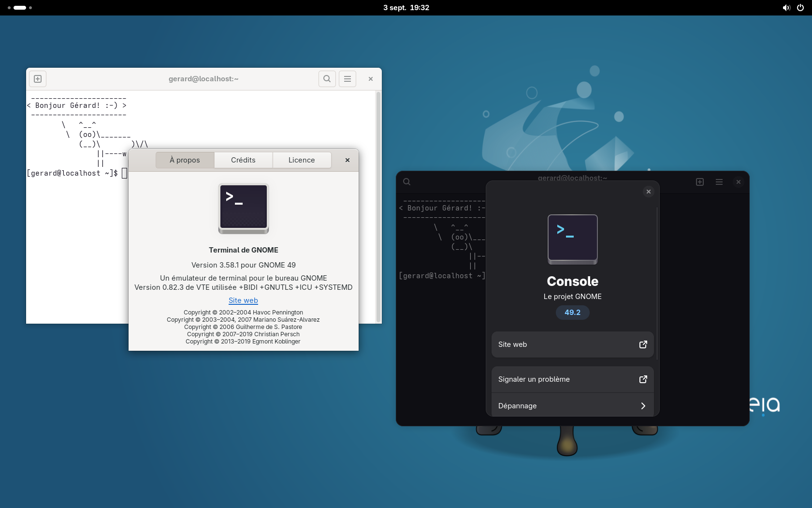Click the 'Le projet GNOME' developer label
Screen dimensions: 812x508
tap(573, 297)
